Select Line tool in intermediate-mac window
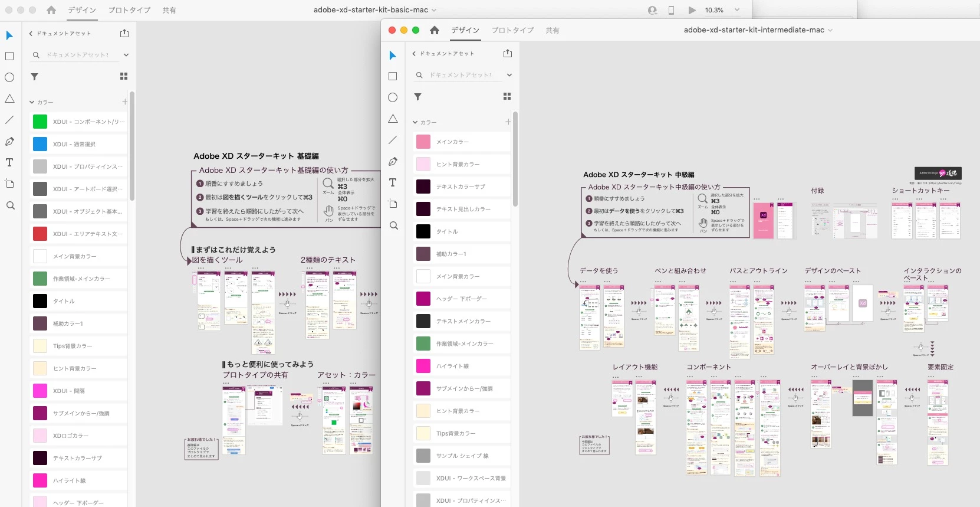Viewport: 980px width, 507px height. [x=393, y=140]
